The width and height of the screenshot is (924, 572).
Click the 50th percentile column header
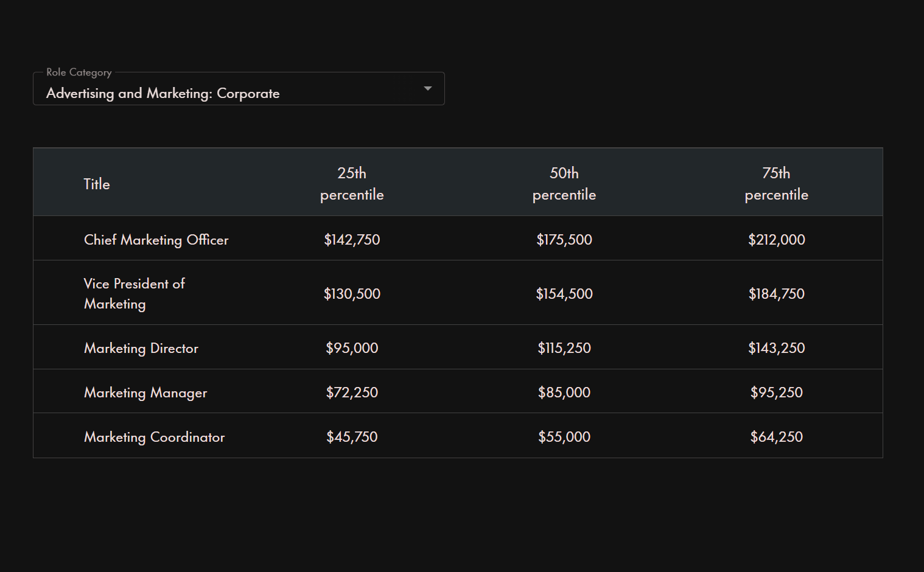[x=564, y=184]
